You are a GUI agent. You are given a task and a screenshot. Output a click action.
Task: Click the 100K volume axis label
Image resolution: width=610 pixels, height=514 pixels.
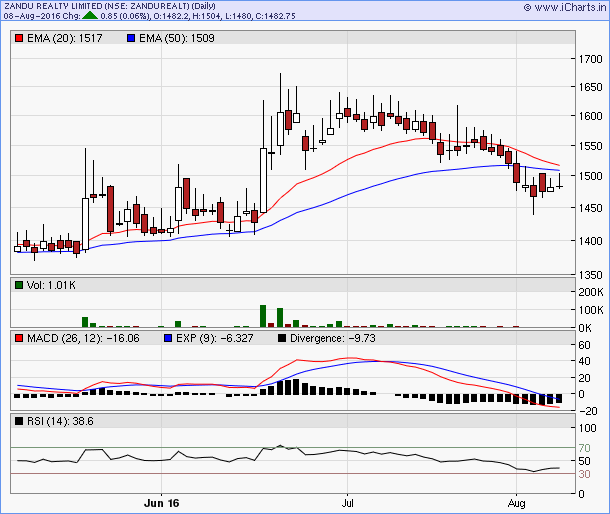(591, 310)
